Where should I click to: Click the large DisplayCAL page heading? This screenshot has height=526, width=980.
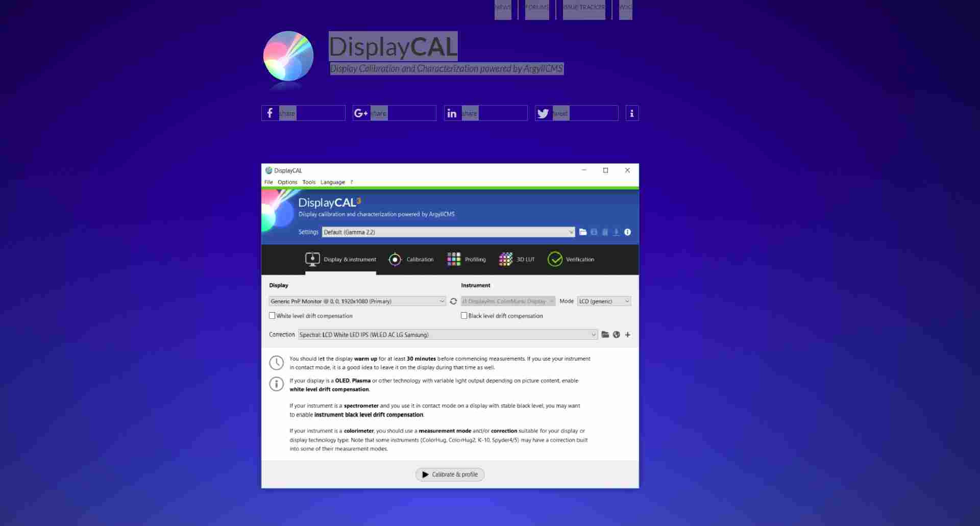[393, 46]
